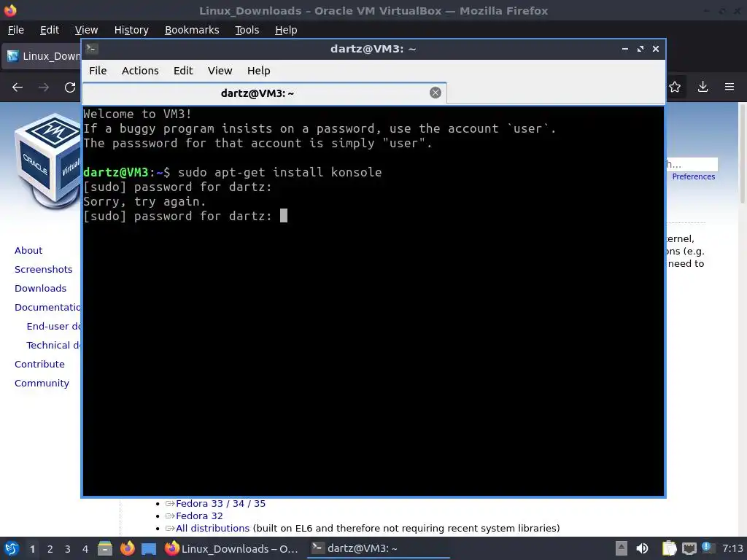Close the dartz@VM3 terminal tab

435,93
